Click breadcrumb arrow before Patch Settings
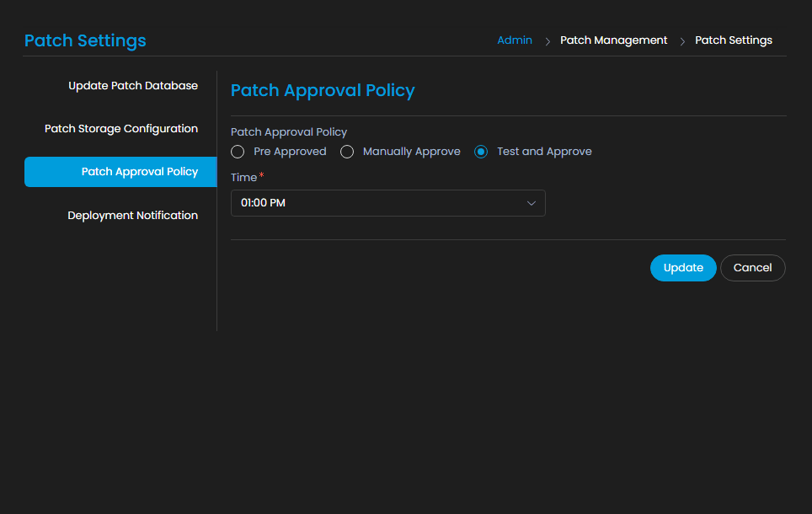The height and width of the screenshot is (514, 812). coord(681,41)
